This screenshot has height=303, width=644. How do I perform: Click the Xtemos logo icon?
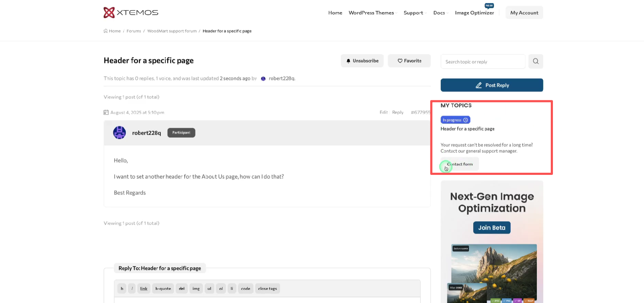[109, 12]
